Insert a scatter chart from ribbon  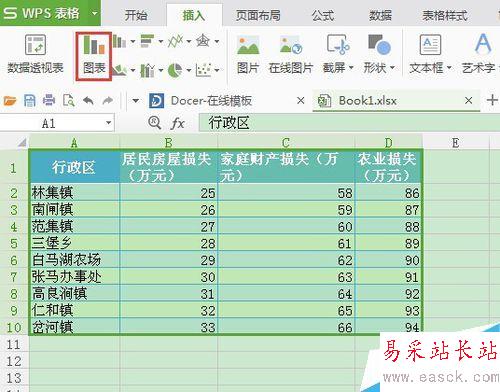[203, 70]
